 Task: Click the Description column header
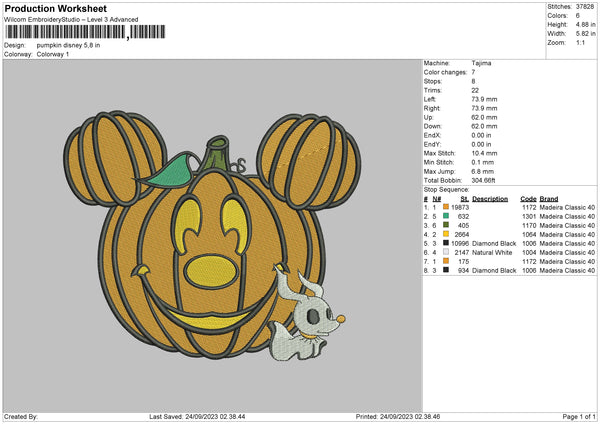coord(490,198)
